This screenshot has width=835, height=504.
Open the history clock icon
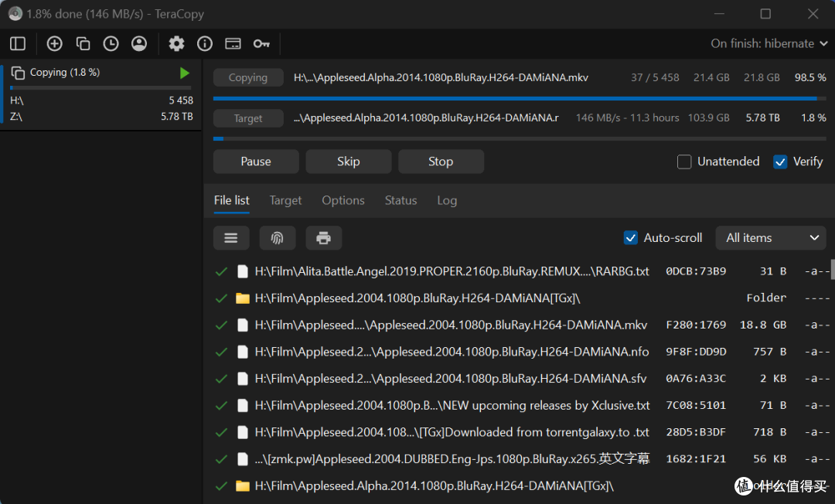coord(111,43)
